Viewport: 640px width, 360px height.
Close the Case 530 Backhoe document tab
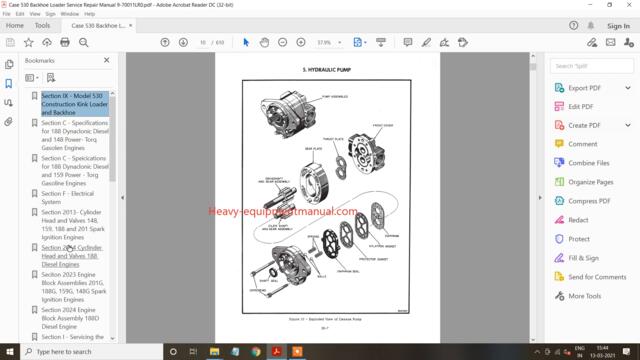click(x=131, y=26)
